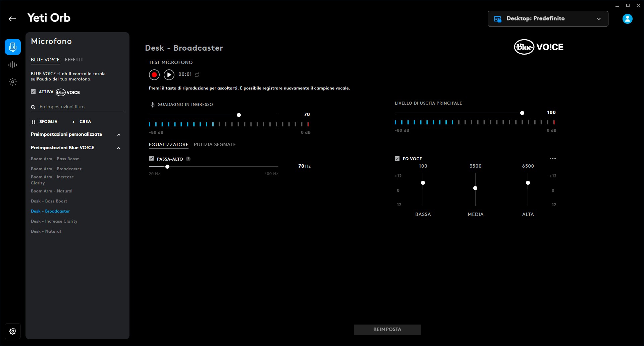Open the user account profile icon

pyautogui.click(x=627, y=19)
